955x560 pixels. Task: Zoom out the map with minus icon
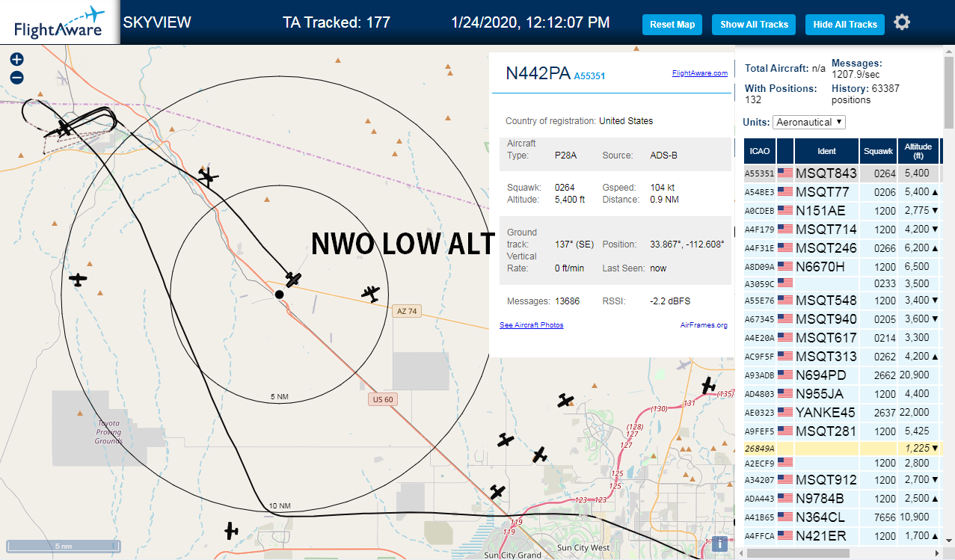coord(16,77)
